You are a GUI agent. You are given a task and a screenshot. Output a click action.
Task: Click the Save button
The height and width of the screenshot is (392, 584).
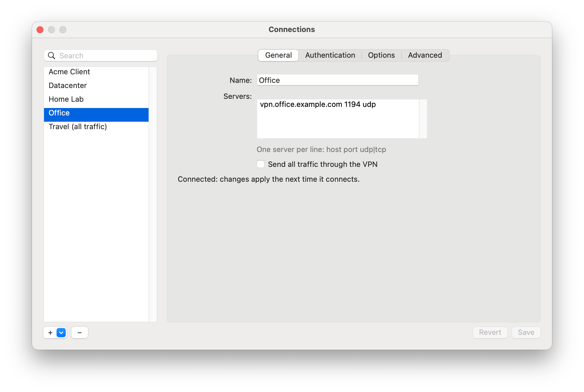pos(526,332)
